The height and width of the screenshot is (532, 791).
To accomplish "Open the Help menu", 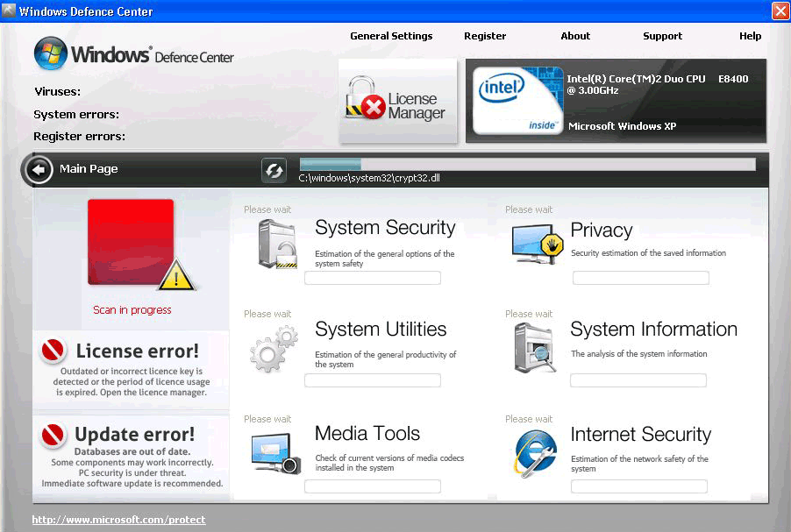I will click(750, 36).
